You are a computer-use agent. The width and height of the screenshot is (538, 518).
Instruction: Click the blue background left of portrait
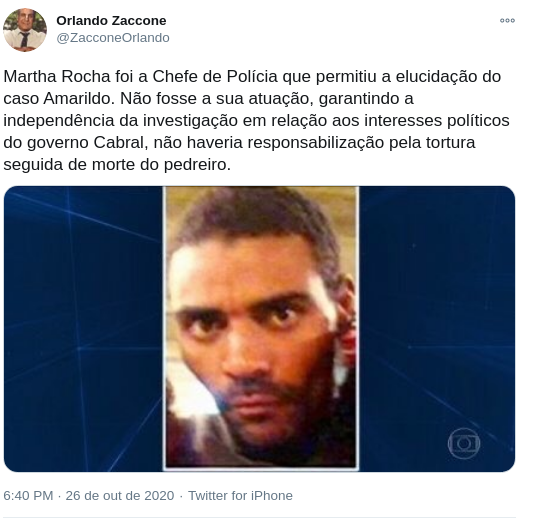click(83, 328)
